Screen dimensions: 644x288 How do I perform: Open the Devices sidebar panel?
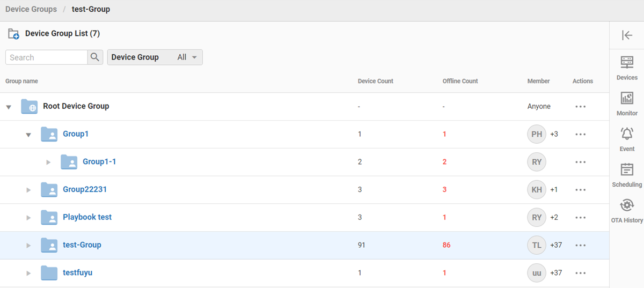click(626, 68)
